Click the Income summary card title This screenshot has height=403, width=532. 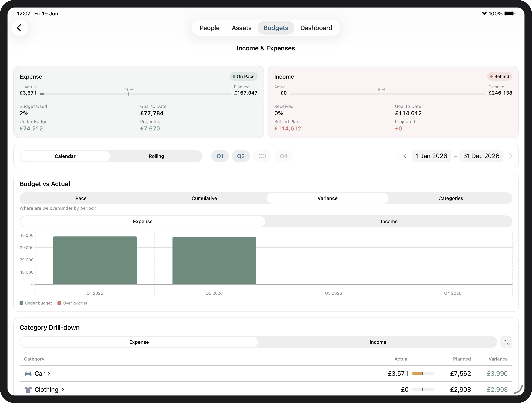(x=284, y=77)
